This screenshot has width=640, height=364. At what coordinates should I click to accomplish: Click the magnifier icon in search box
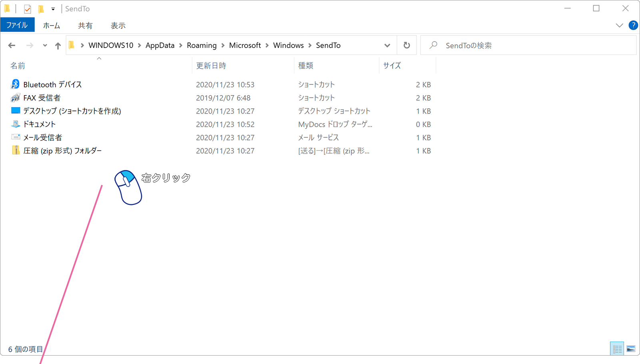pyautogui.click(x=433, y=45)
